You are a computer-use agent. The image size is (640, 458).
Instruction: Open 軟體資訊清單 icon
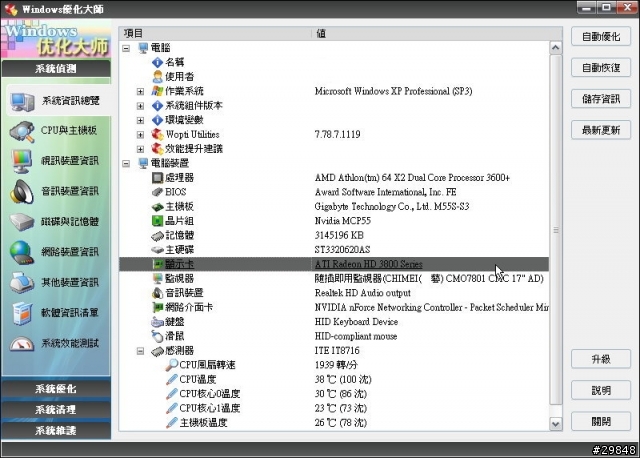[x=22, y=313]
